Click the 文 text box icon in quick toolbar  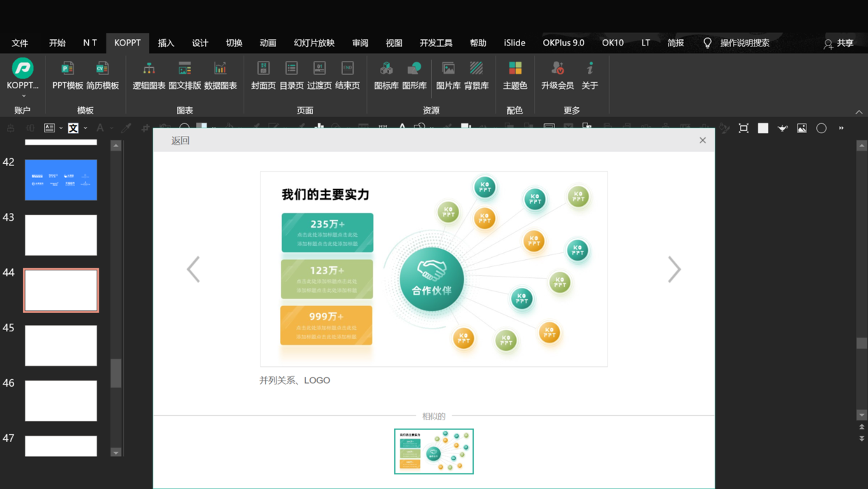73,128
